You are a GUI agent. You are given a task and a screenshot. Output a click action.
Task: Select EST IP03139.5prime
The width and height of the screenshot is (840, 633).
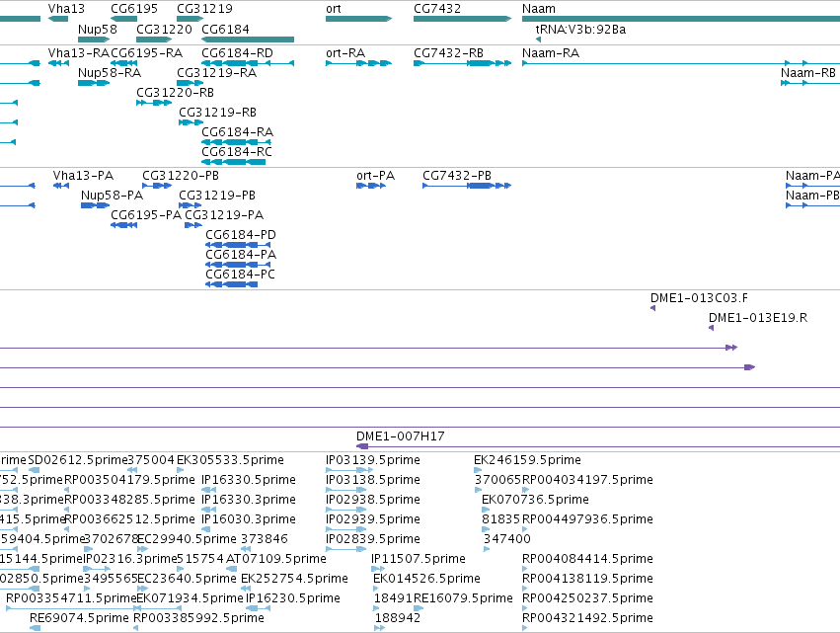pyautogui.click(x=349, y=470)
